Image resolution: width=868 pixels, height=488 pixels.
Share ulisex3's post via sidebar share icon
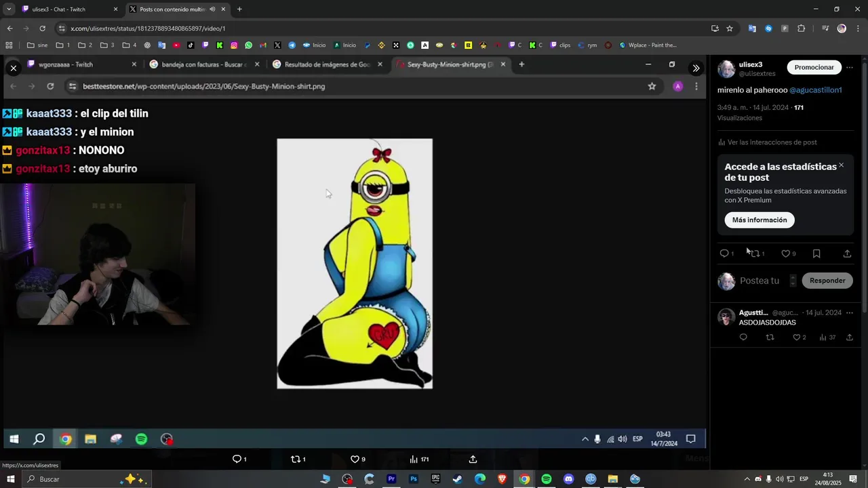pos(847,253)
